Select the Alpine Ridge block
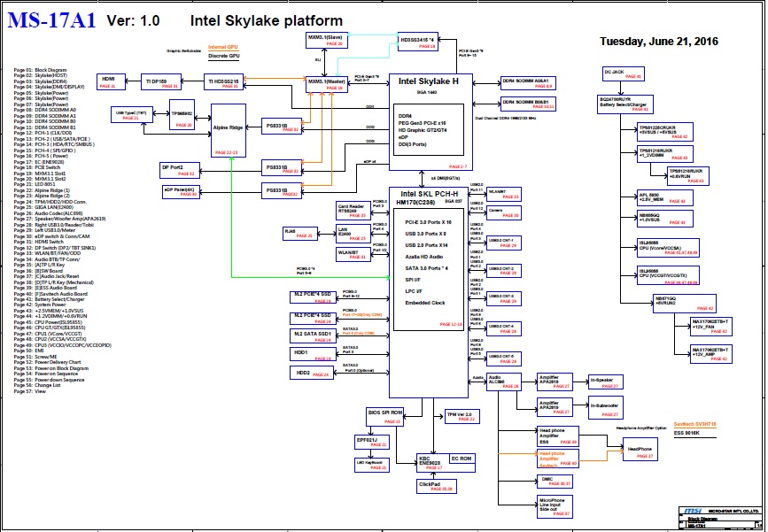 pyautogui.click(x=229, y=130)
